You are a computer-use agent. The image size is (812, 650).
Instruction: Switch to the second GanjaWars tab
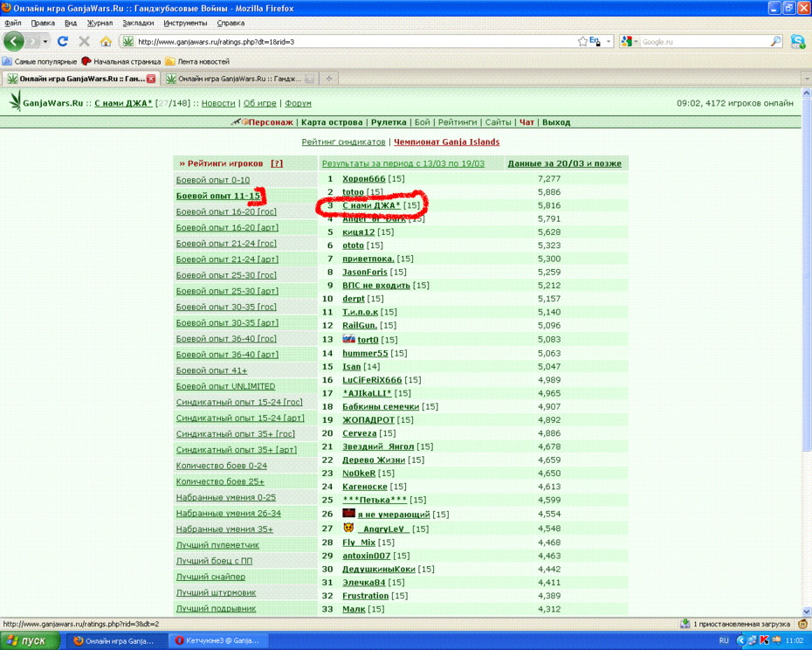click(x=239, y=79)
